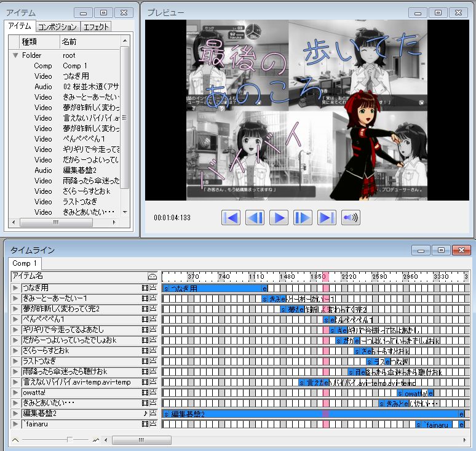Click the lock icon on 編集基盤2 layer
The height and width of the screenshot is (451, 476).
[153, 413]
